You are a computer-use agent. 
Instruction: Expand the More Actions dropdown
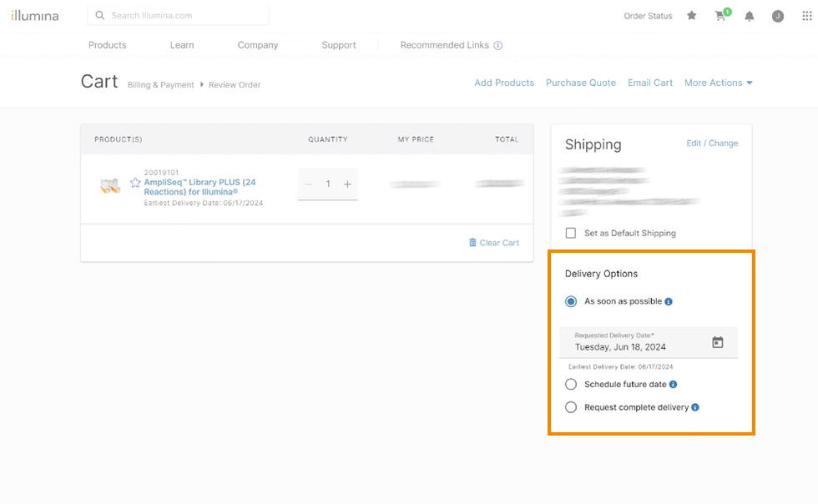click(x=718, y=83)
